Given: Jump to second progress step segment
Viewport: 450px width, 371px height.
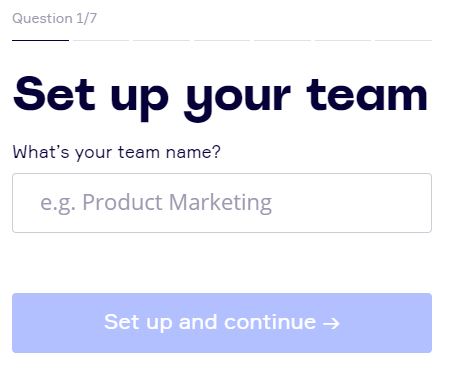Looking at the screenshot, I should 101,40.
